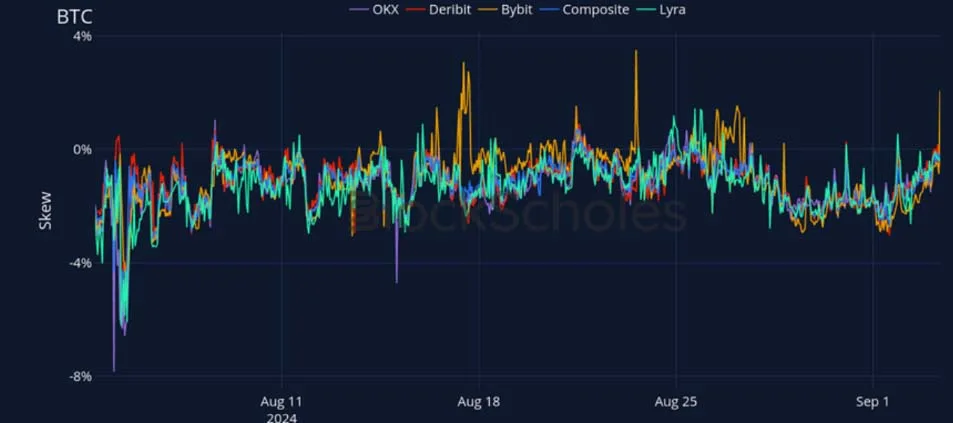The width and height of the screenshot is (953, 423).
Task: Select the -4% y-axis tick label
Action: click(x=80, y=263)
